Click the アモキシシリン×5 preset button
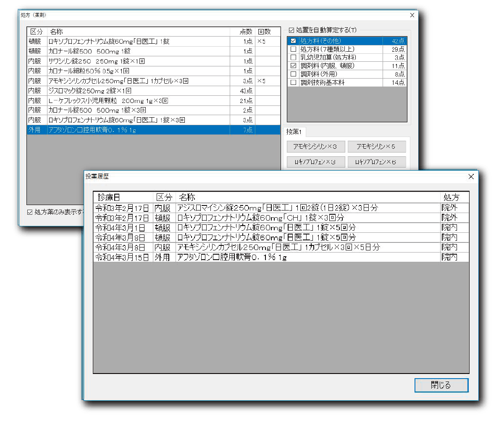Screen dimensions: 504x429 click(376, 147)
